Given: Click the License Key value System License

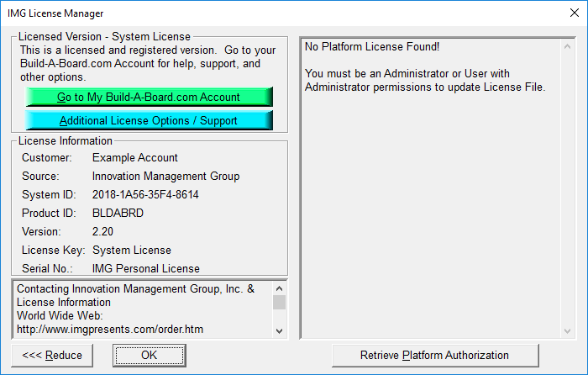Looking at the screenshot, I should 132,251.
